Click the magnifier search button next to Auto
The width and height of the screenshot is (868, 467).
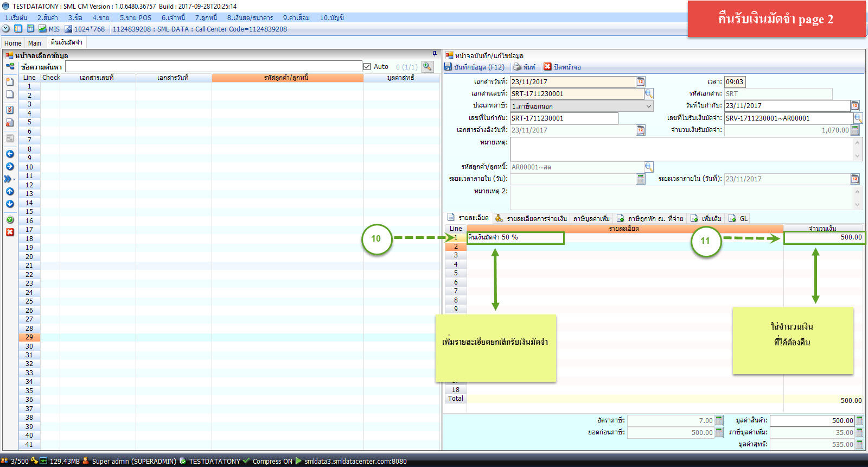[x=427, y=66]
